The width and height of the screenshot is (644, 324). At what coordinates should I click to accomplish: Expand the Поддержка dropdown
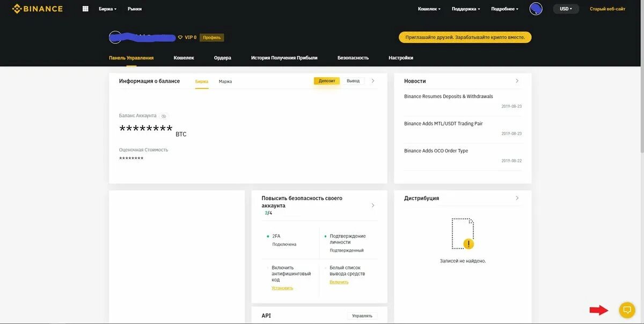(466, 9)
